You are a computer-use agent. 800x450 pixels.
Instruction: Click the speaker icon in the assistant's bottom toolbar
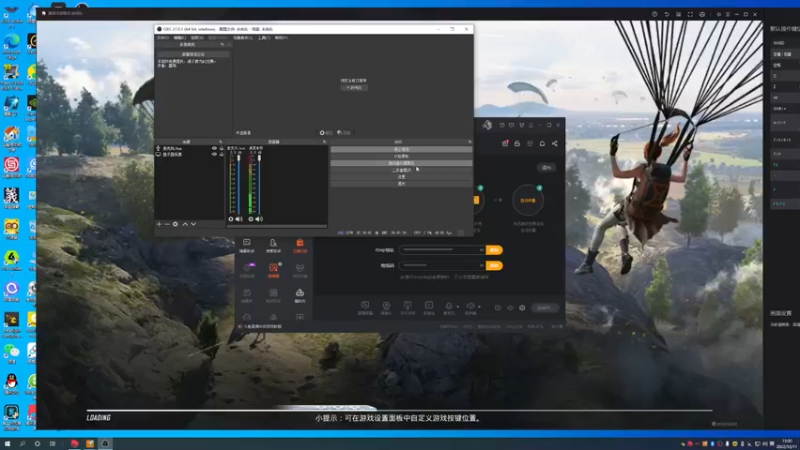[470, 306]
